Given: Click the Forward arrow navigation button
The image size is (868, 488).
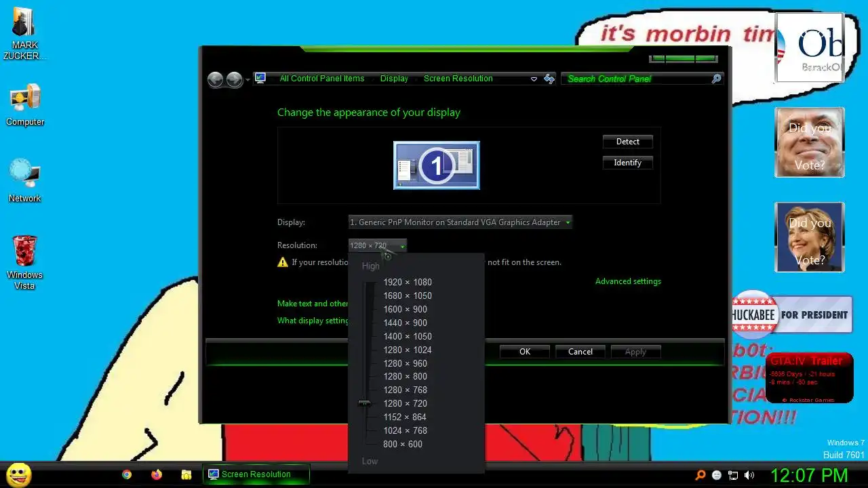Looking at the screenshot, I should click(x=235, y=79).
